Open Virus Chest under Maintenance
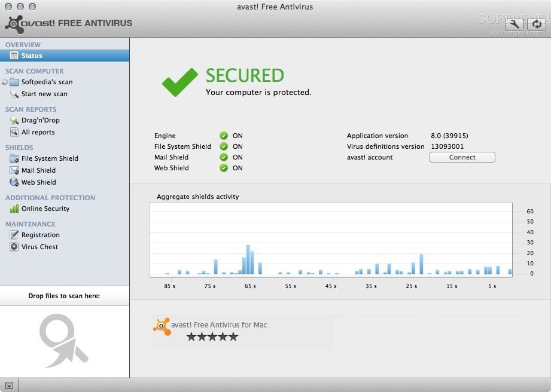Screen dimensions: 551x392 point(65,247)
